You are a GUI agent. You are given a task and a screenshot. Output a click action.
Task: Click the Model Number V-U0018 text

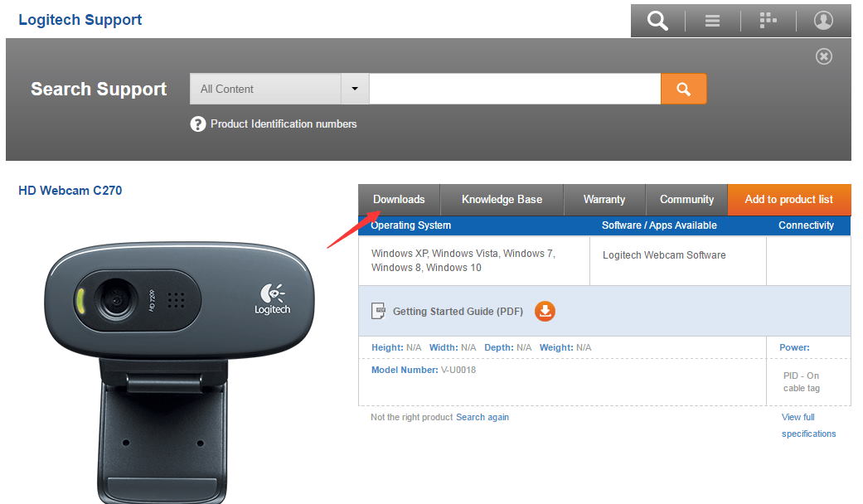coord(424,370)
